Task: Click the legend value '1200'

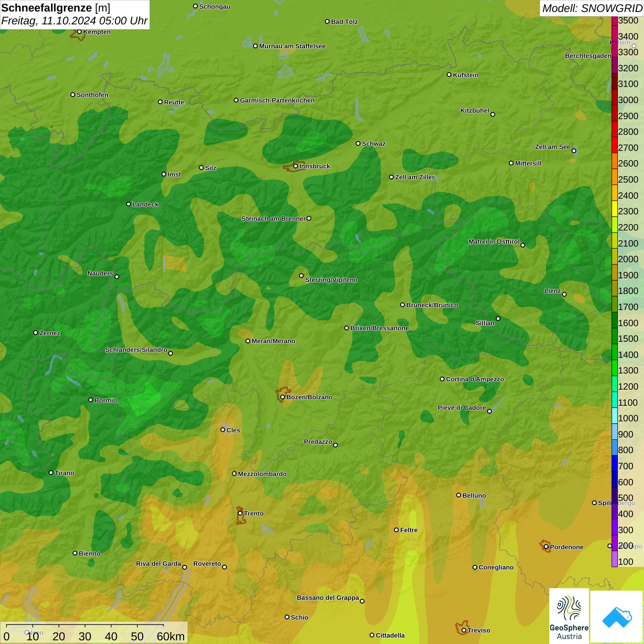Action: [628, 386]
